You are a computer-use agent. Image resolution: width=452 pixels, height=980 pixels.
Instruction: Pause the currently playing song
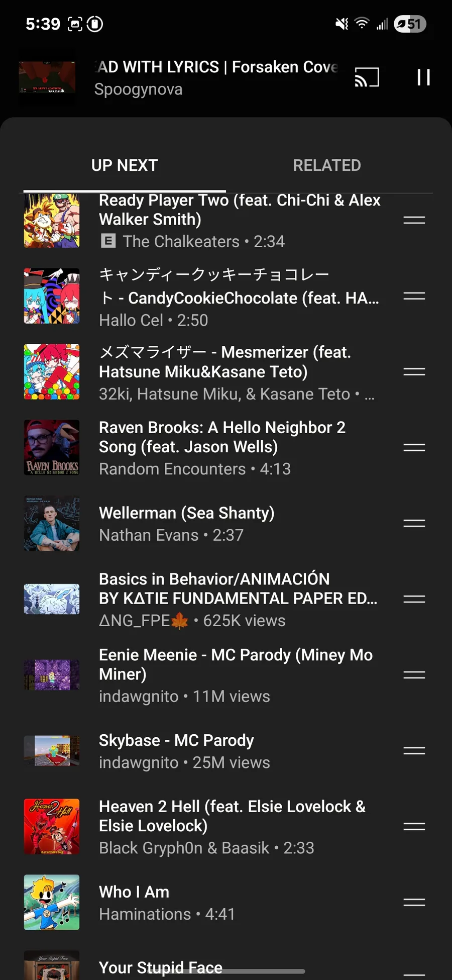point(423,77)
